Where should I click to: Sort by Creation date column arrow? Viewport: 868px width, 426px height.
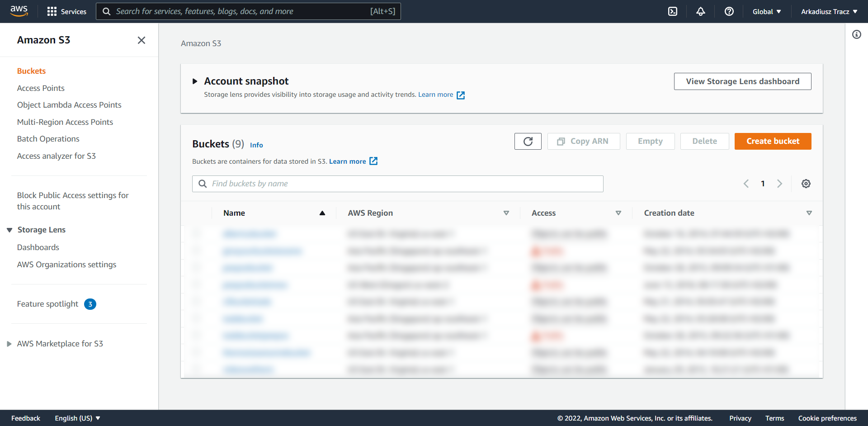pyautogui.click(x=809, y=213)
